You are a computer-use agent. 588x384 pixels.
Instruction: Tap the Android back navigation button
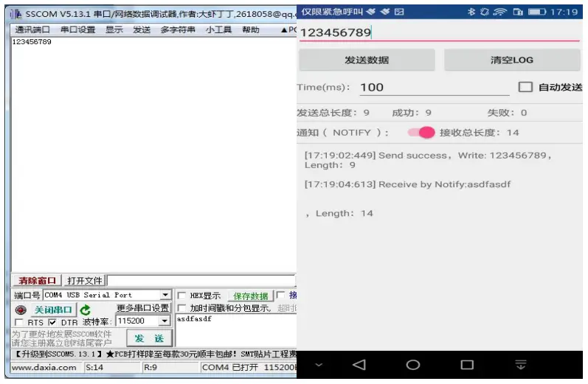pyautogui.click(x=359, y=365)
